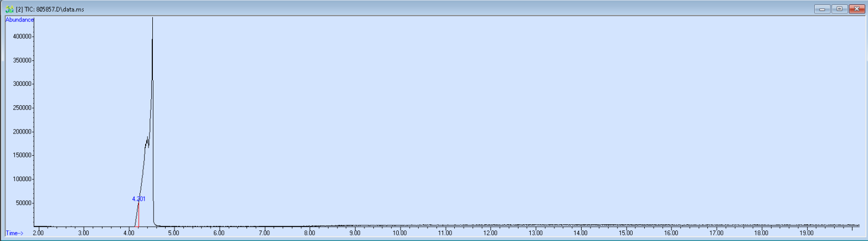Click the 9.00 time axis tick label
Viewport: 868px width, 241px height.
(x=355, y=233)
